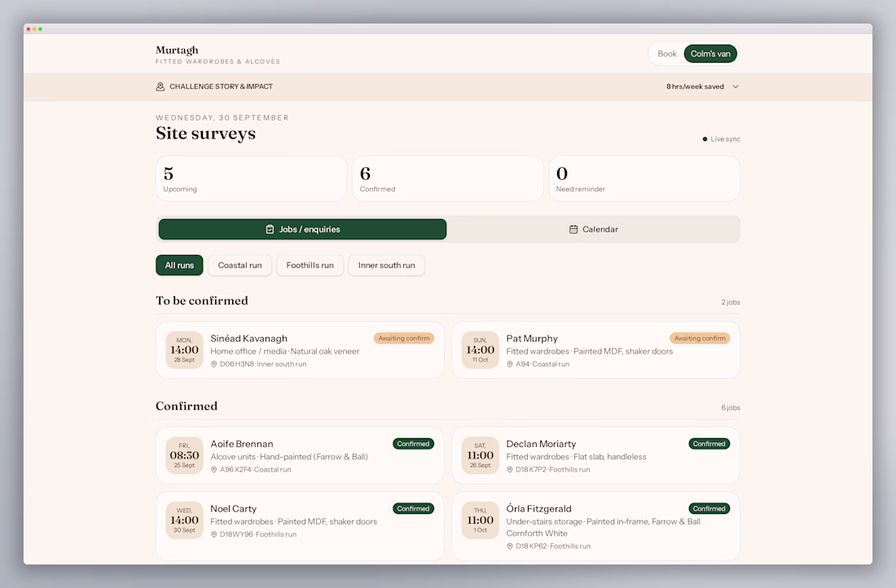Click the To be confirmed section heading
The height and width of the screenshot is (588, 896).
(x=202, y=301)
